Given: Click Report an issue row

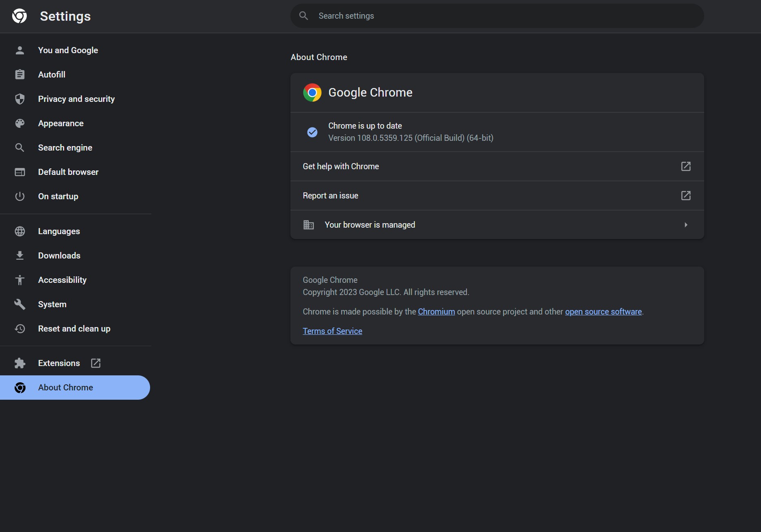Looking at the screenshot, I should [497, 196].
